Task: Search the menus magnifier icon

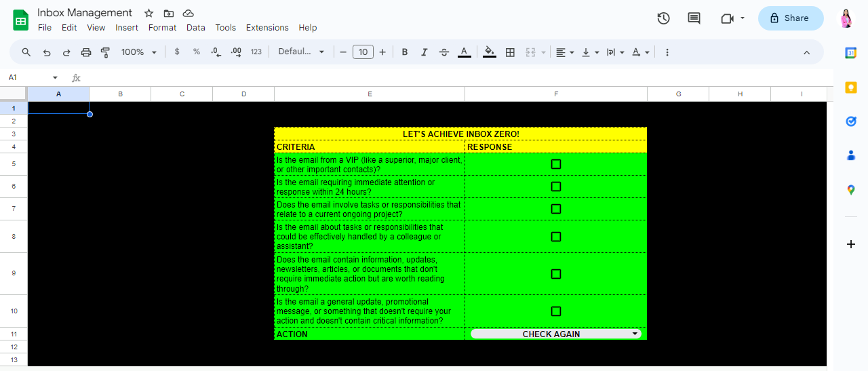Action: (26, 52)
